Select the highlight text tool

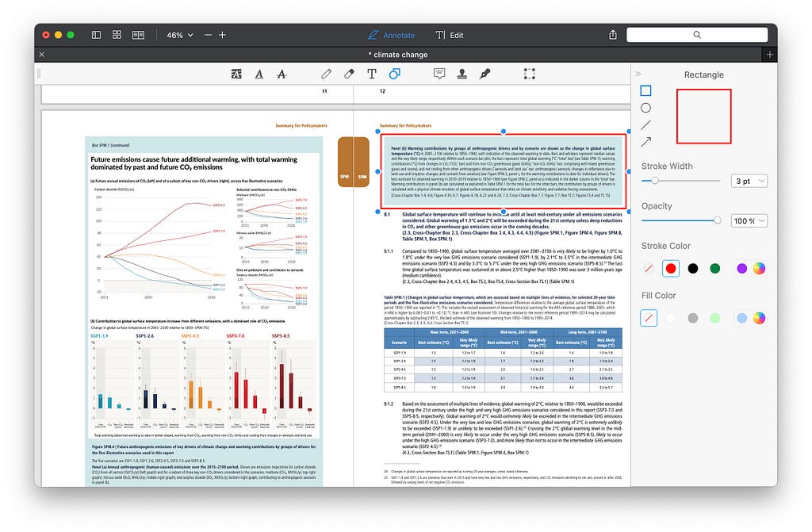tap(236, 74)
